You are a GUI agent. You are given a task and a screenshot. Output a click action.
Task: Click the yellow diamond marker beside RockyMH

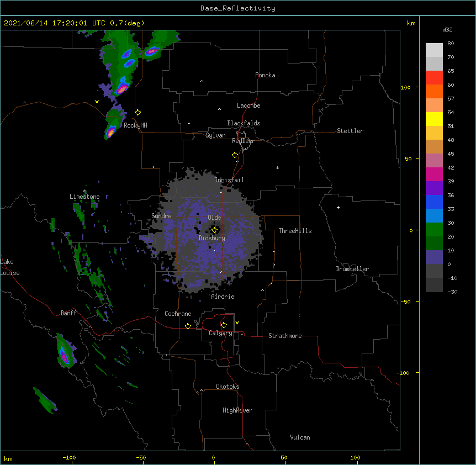(138, 113)
